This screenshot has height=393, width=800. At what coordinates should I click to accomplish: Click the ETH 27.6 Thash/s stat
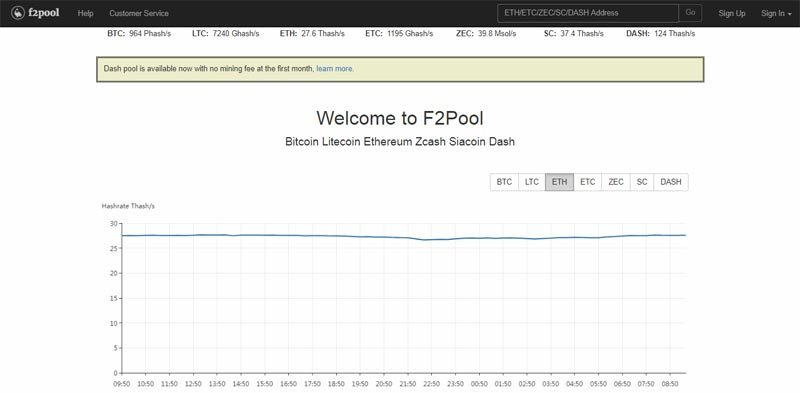[x=312, y=34]
